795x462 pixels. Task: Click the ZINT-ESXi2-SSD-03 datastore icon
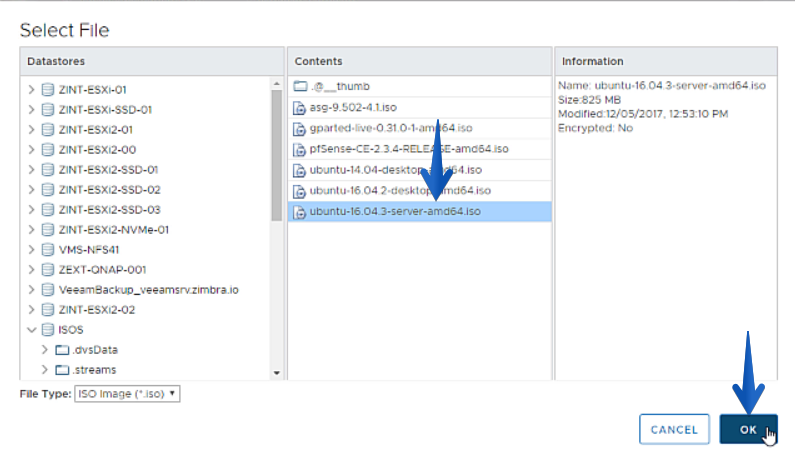(48, 210)
